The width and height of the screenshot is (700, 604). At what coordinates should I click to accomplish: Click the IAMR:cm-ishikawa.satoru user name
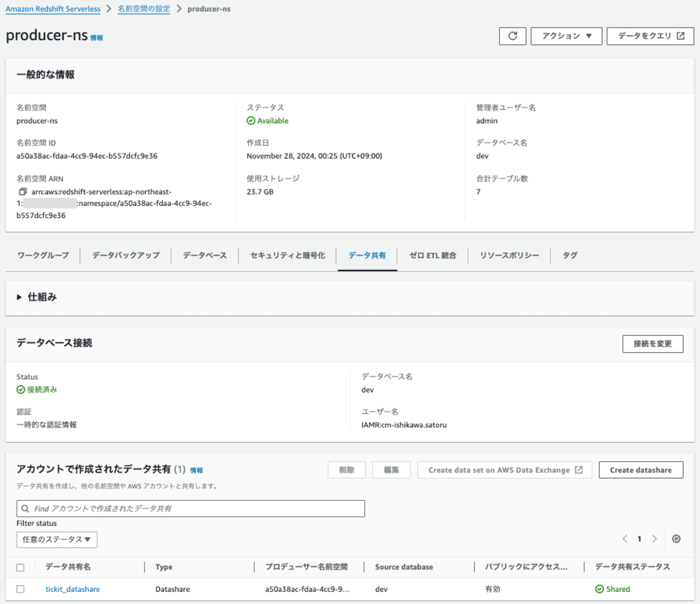tap(404, 425)
